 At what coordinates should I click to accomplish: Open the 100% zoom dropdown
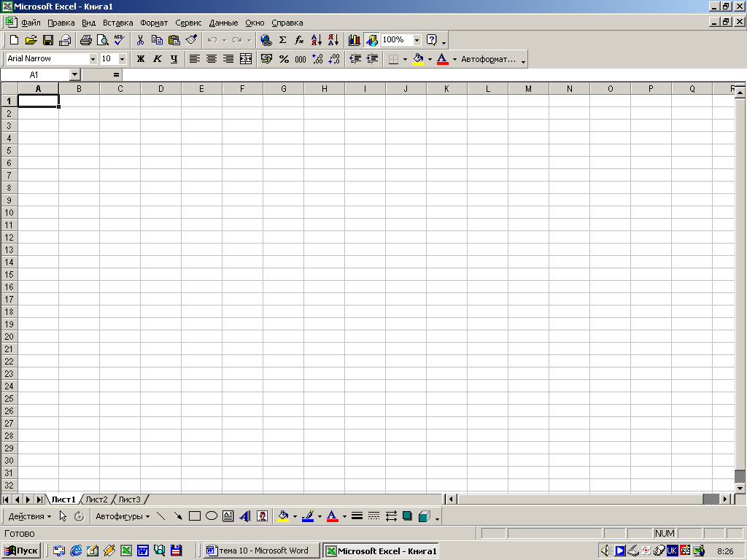click(417, 40)
